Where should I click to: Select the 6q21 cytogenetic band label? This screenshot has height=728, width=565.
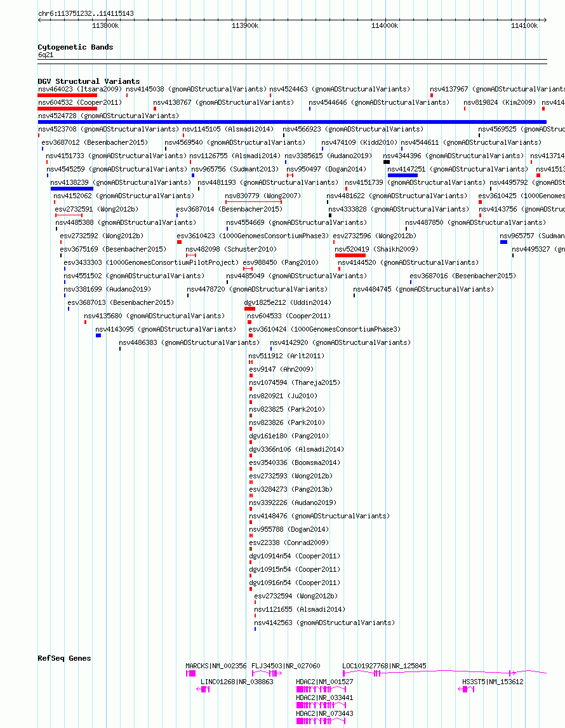[46, 55]
